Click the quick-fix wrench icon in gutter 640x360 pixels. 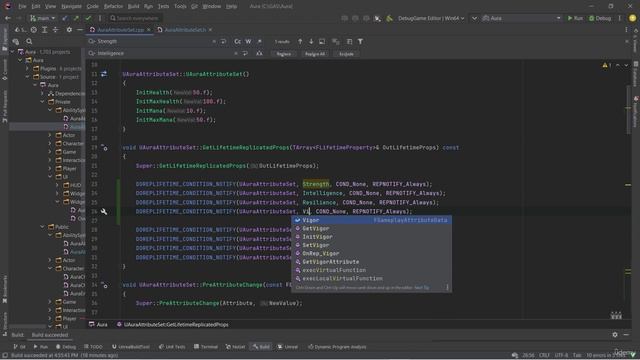click(104, 211)
